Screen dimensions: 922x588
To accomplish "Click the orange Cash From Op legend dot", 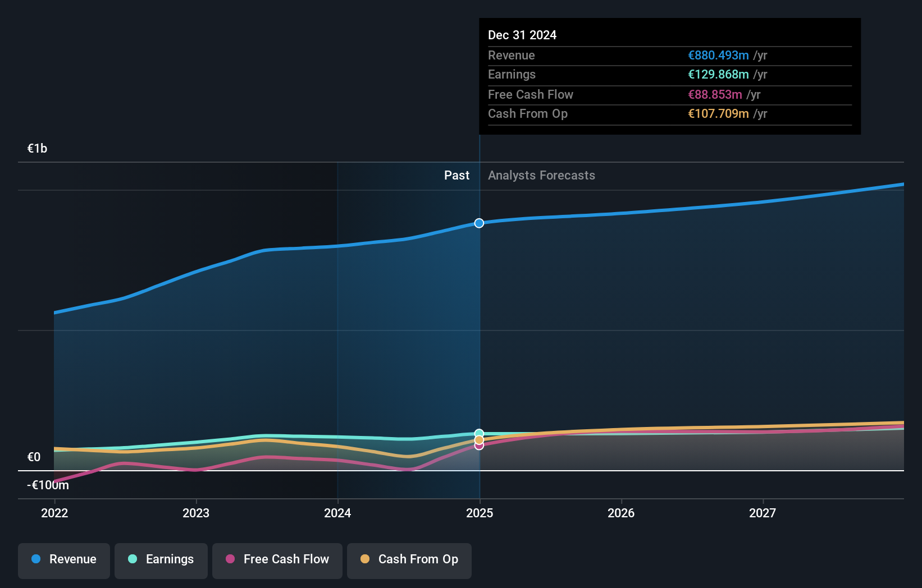I will point(366,559).
